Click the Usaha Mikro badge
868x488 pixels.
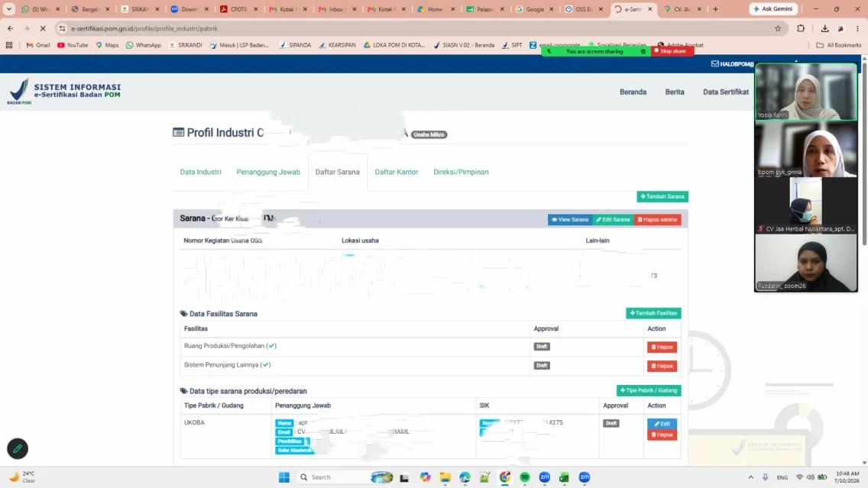pos(429,134)
